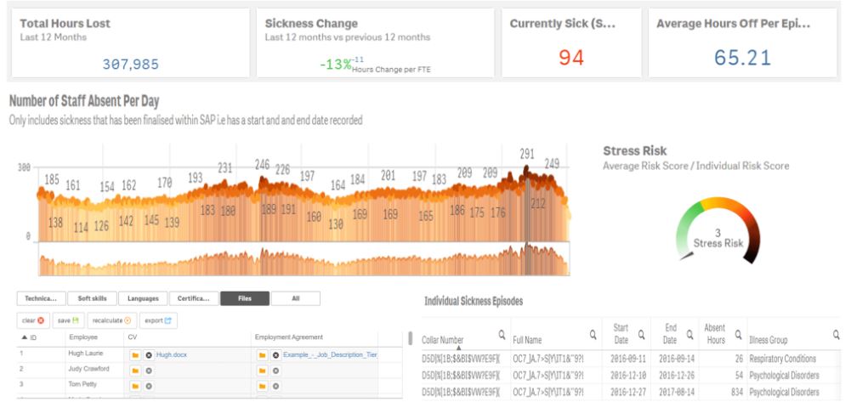
Task: Click the delete icon in Judy Crawford's CV cell
Action: tap(149, 371)
